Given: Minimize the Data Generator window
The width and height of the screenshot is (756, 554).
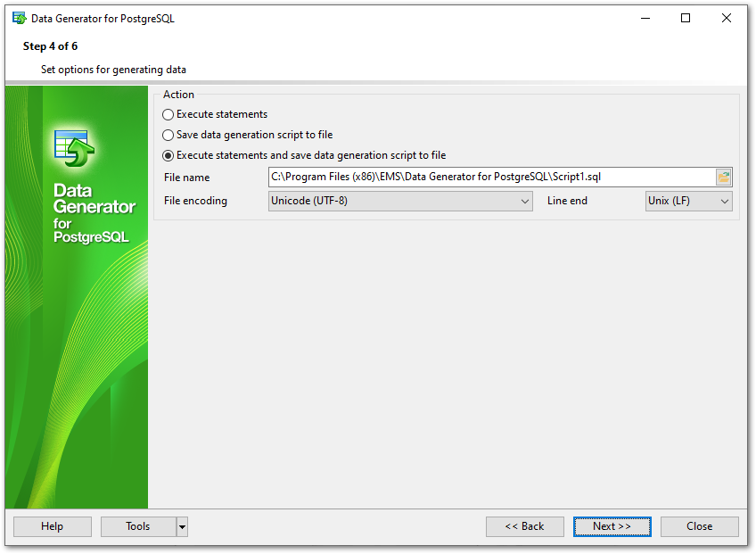Looking at the screenshot, I should pyautogui.click(x=645, y=19).
